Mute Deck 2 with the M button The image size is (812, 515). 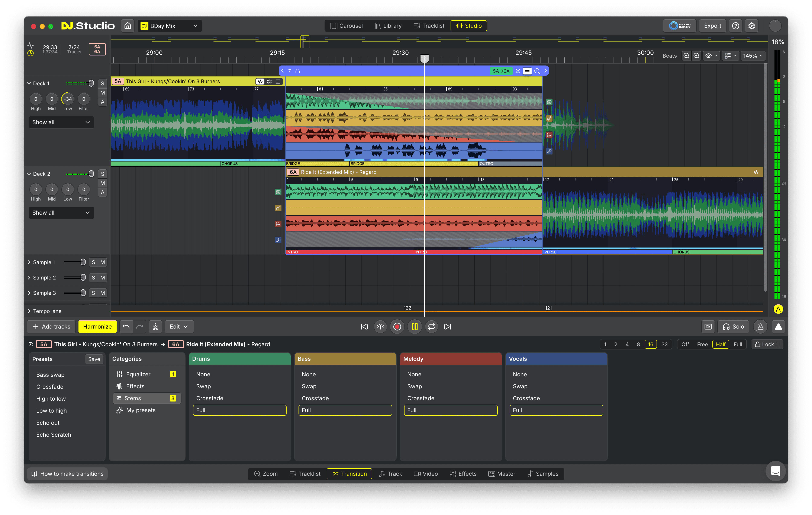click(103, 183)
